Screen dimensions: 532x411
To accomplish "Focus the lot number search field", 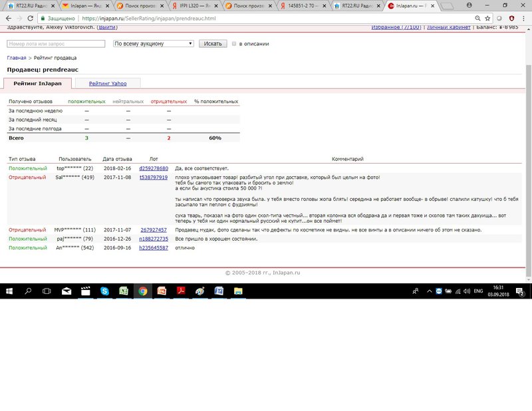I will [56, 44].
